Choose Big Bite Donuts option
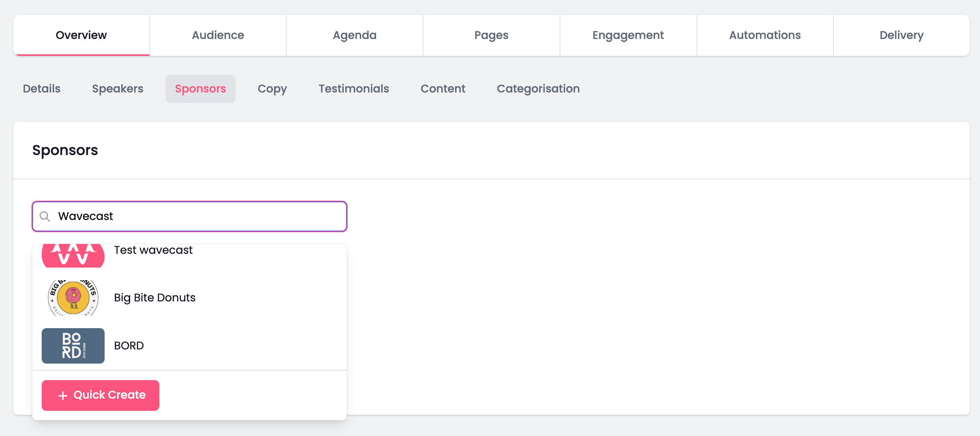Screen dimensions: 980x436 pyautogui.click(x=155, y=297)
